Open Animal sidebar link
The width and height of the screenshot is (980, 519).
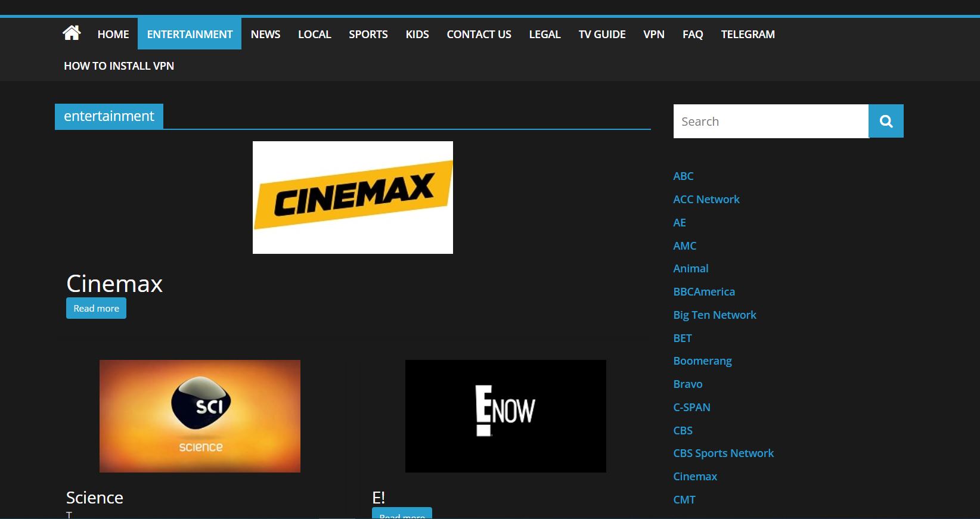pyautogui.click(x=691, y=268)
